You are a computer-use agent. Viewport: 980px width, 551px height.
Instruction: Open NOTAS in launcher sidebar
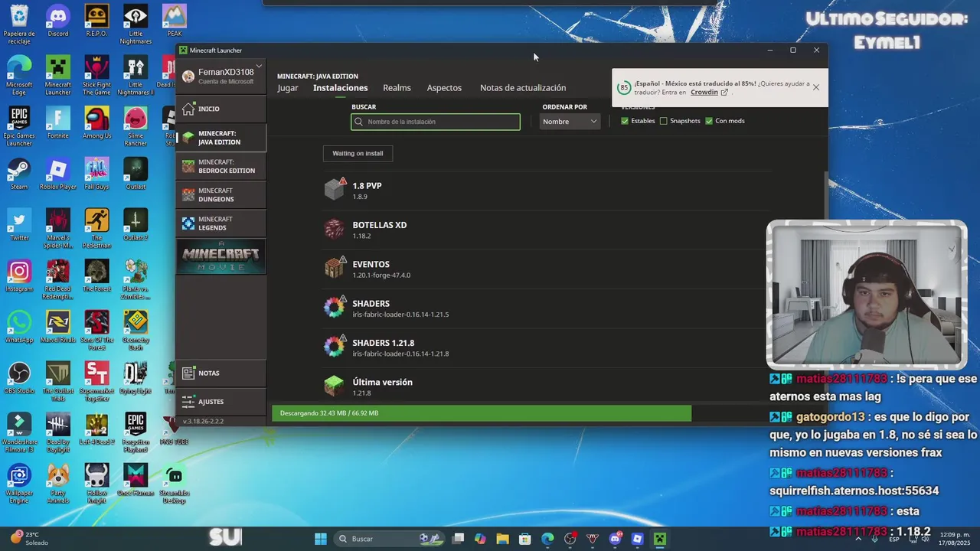(x=221, y=373)
